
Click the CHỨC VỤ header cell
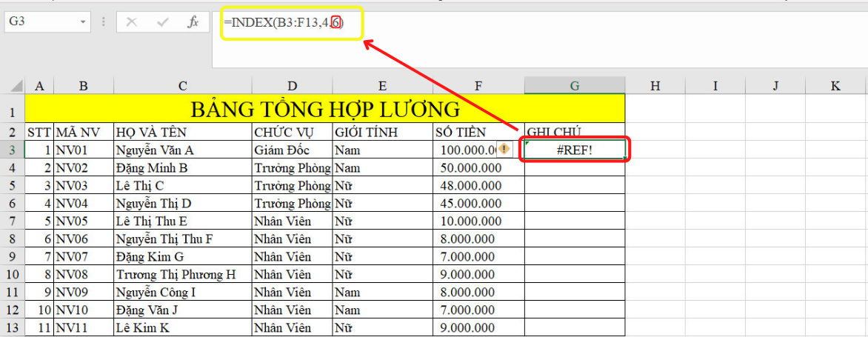(x=293, y=132)
